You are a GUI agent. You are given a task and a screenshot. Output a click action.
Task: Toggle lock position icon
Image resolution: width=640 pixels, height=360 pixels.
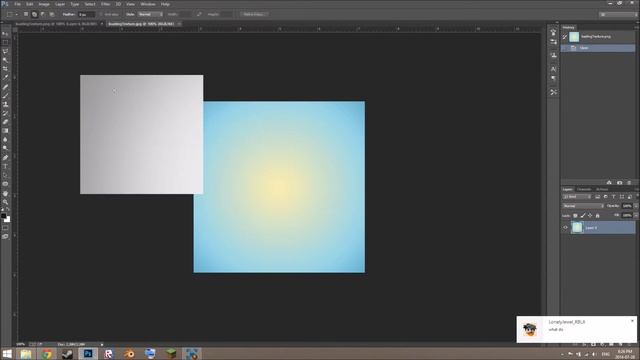(590, 216)
